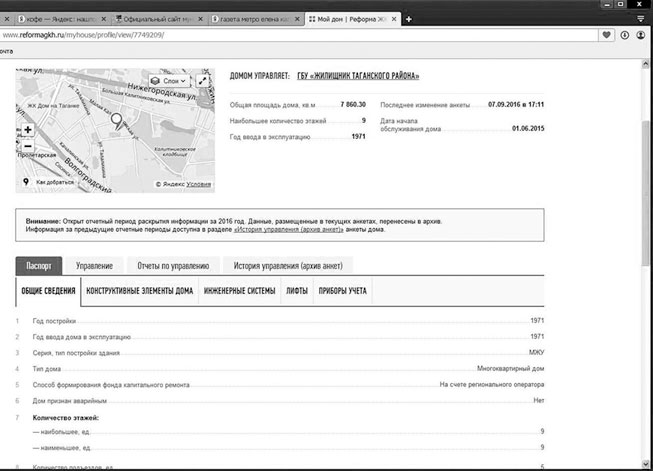Zoom out on the Yandex map

(27, 146)
